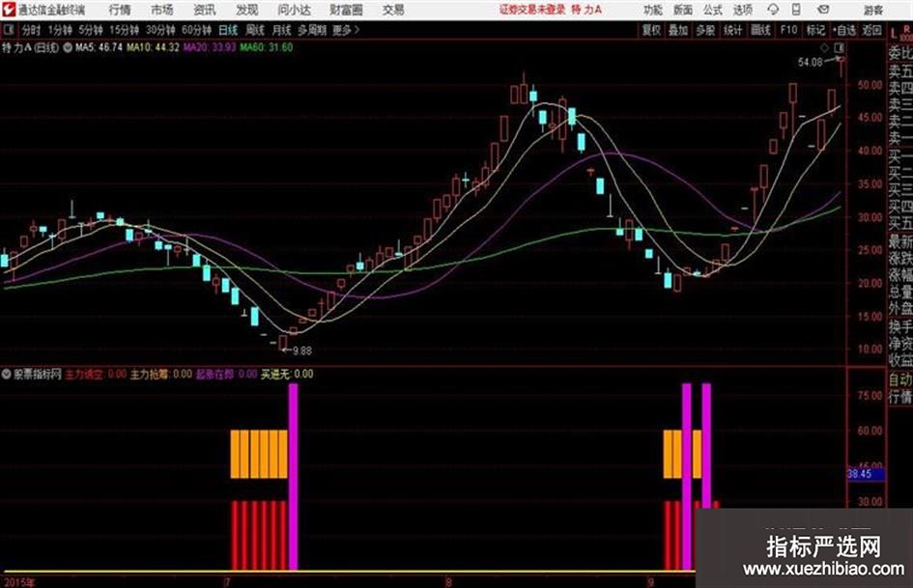Toggle the left sidebar panel icon

[8, 30]
